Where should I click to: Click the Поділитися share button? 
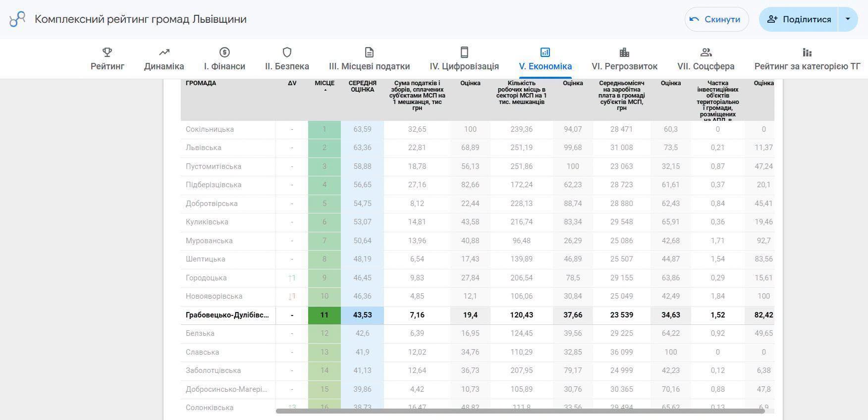(x=798, y=19)
